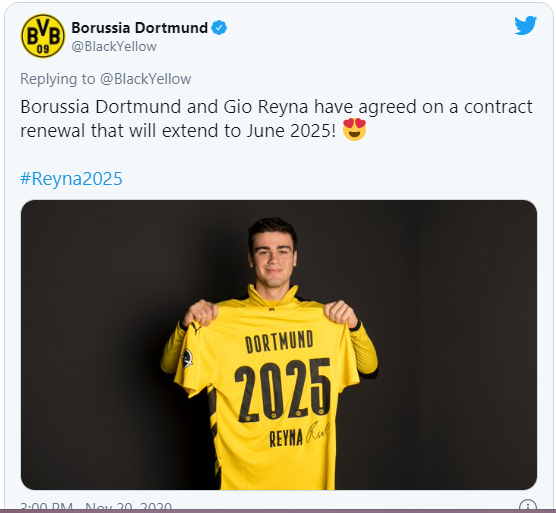Screen dimensions: 556x513
Task: Click the Nov 20, 2020 tweet timestamp
Action: pos(128,508)
